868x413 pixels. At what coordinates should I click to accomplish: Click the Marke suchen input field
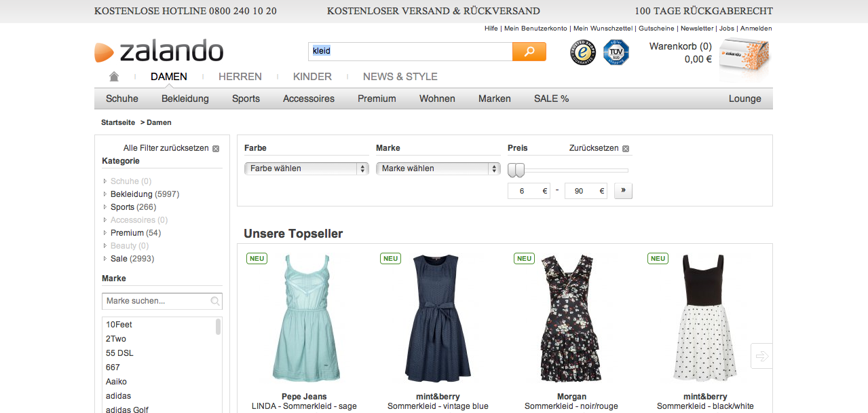tap(156, 301)
